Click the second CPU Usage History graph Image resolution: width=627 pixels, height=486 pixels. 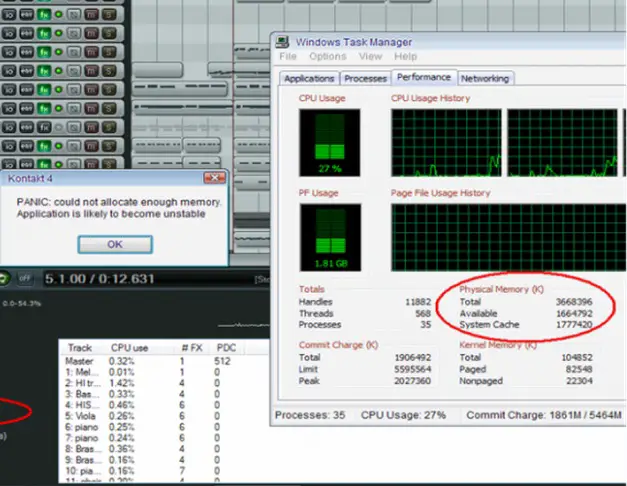click(x=562, y=143)
